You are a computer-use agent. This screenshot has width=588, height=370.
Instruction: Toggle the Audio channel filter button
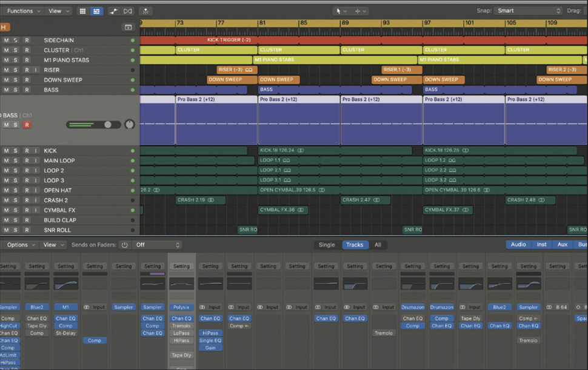pyautogui.click(x=518, y=245)
